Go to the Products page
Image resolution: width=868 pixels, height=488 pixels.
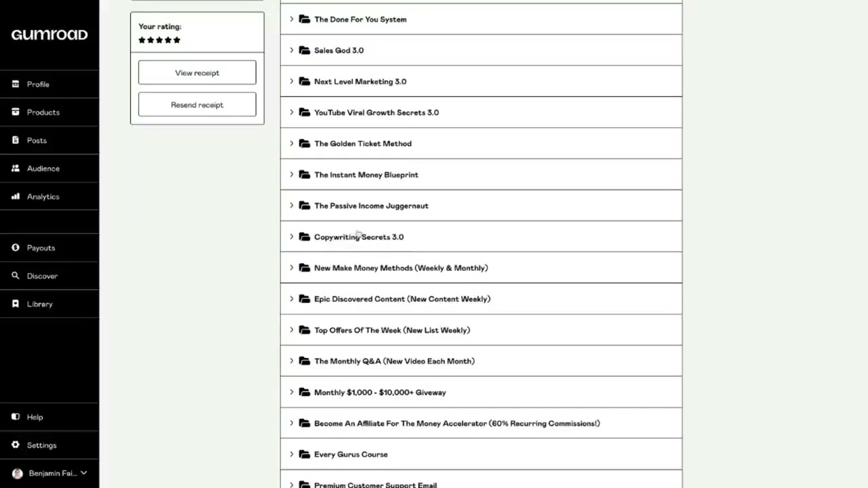tap(50, 112)
